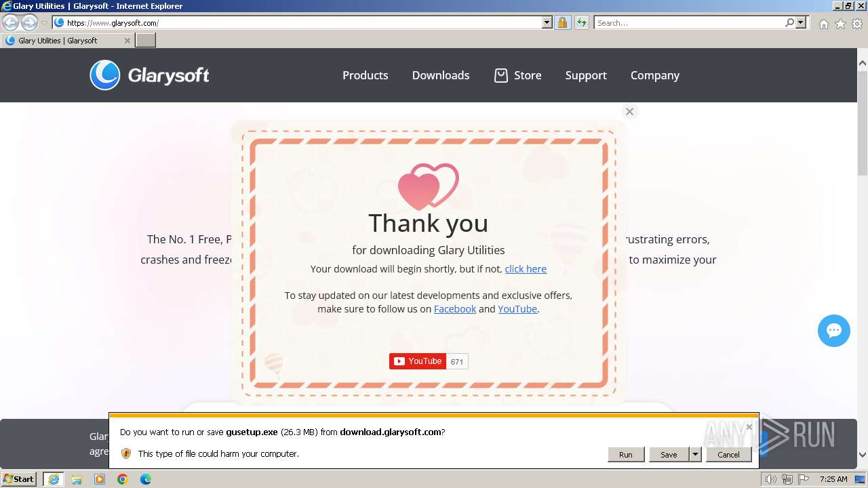
Task: Close the Glary Utilities tab
Action: coord(127,41)
